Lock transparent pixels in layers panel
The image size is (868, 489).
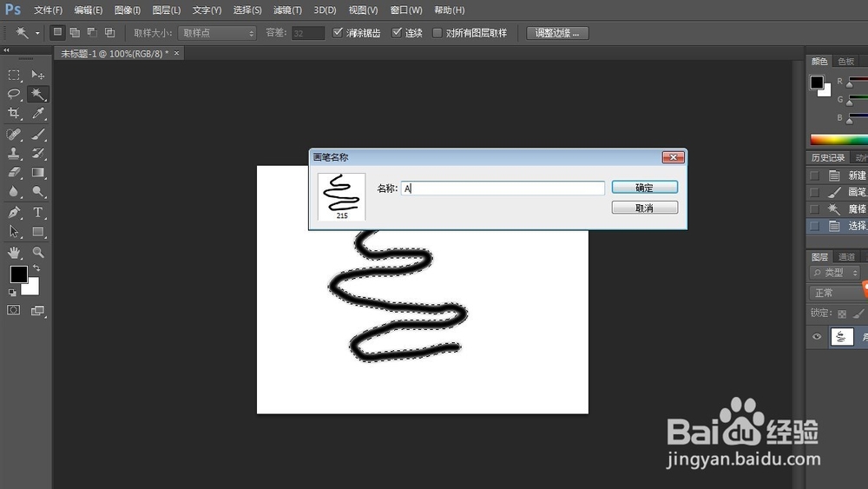(x=842, y=314)
